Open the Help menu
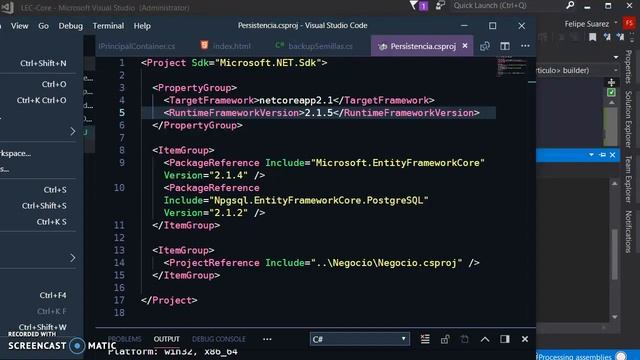640x360 pixels. pyautogui.click(x=142, y=26)
